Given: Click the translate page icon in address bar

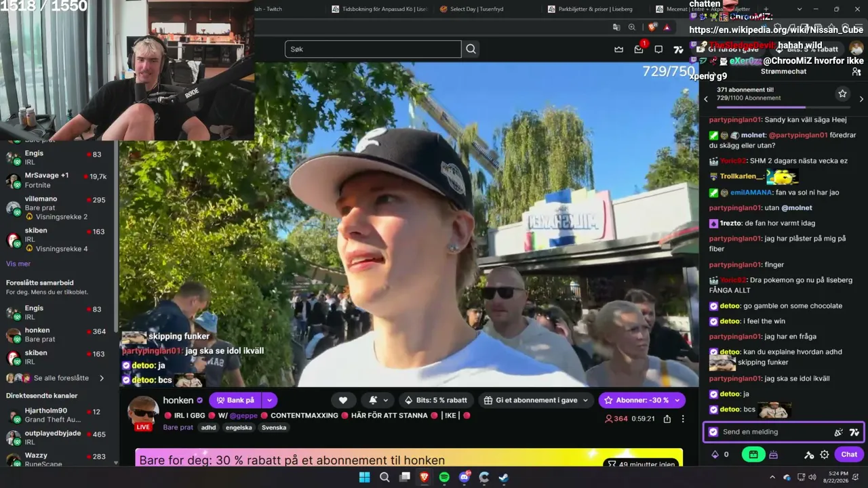Looking at the screenshot, I should (616, 27).
